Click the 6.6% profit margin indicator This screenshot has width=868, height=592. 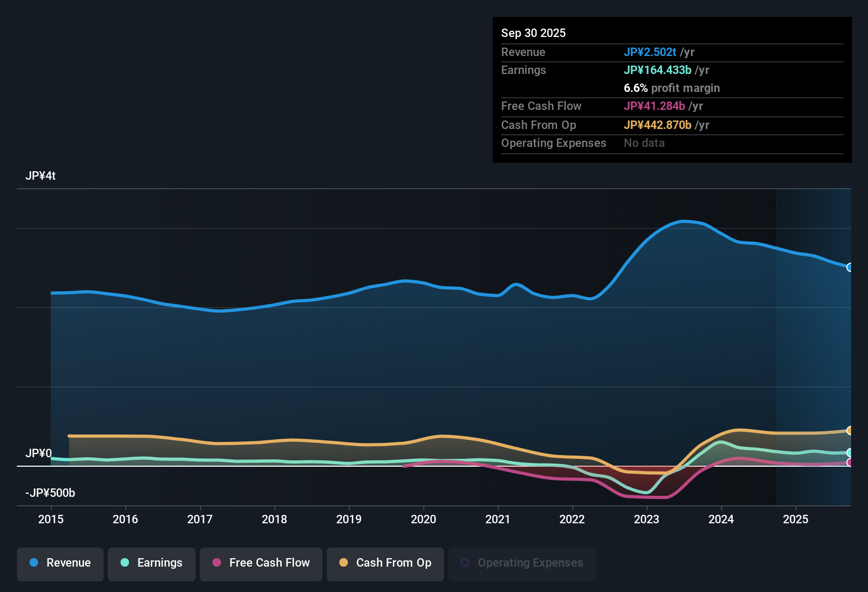tap(671, 88)
